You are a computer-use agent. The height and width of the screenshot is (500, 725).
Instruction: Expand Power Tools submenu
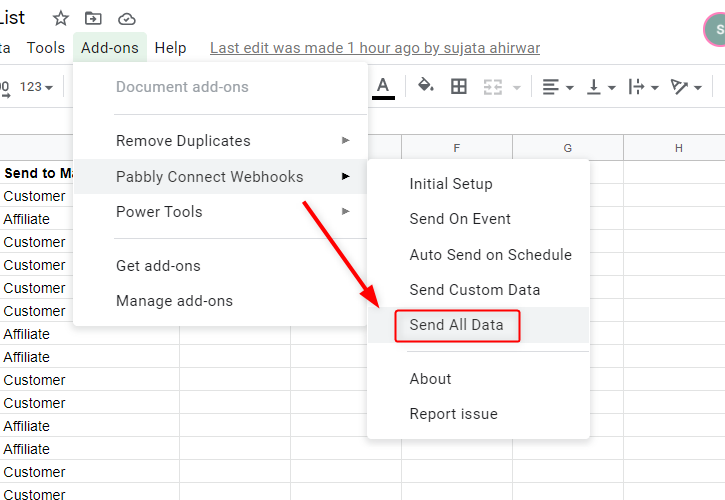tap(221, 212)
